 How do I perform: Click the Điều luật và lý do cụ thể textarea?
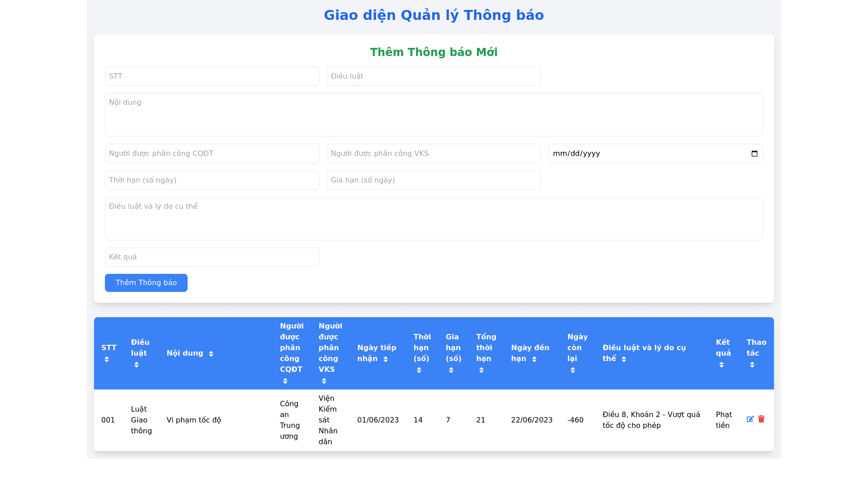(434, 219)
